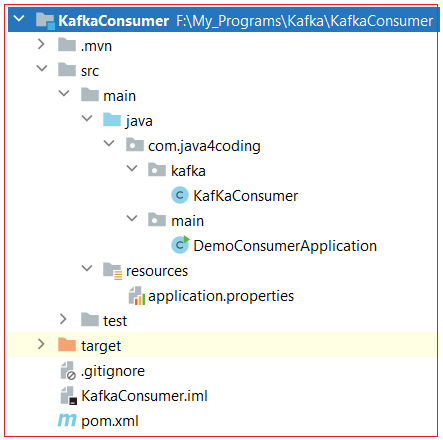The image size is (443, 440).
Task: Expand the test folder
Action: (63, 319)
